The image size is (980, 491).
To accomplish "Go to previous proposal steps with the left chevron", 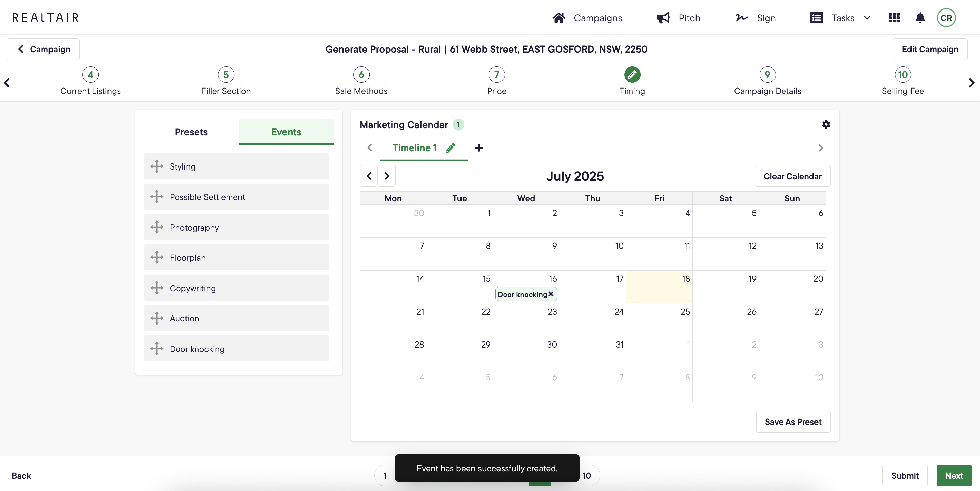I will pyautogui.click(x=7, y=83).
